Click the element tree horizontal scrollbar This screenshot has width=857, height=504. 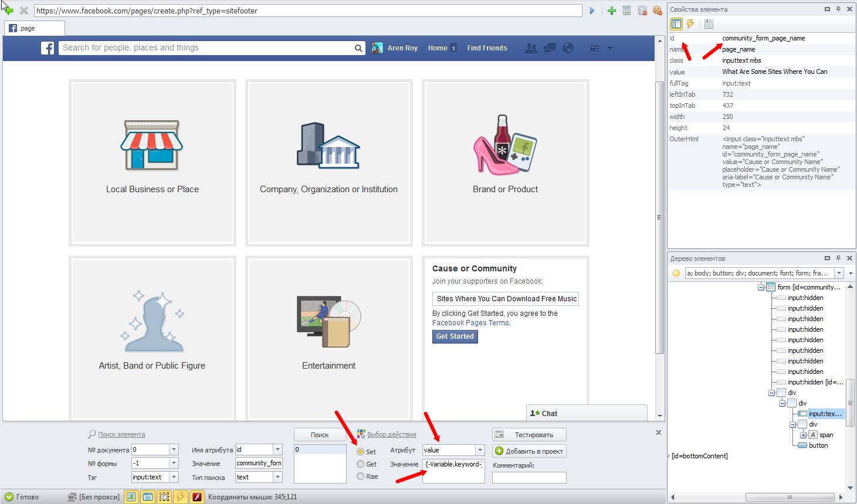(790, 498)
